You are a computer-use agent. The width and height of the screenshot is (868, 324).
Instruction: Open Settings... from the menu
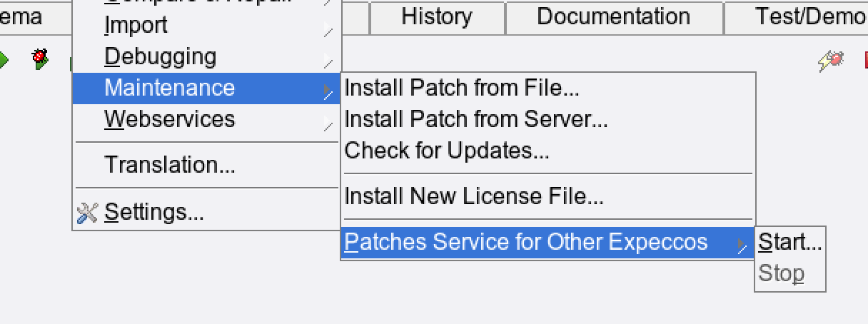[x=154, y=212]
